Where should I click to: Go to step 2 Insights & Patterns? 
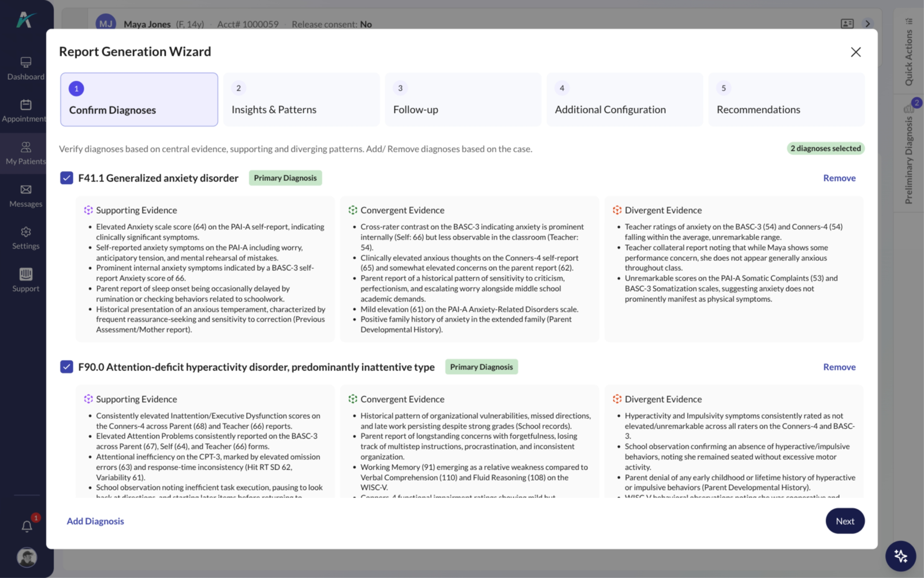tap(301, 99)
